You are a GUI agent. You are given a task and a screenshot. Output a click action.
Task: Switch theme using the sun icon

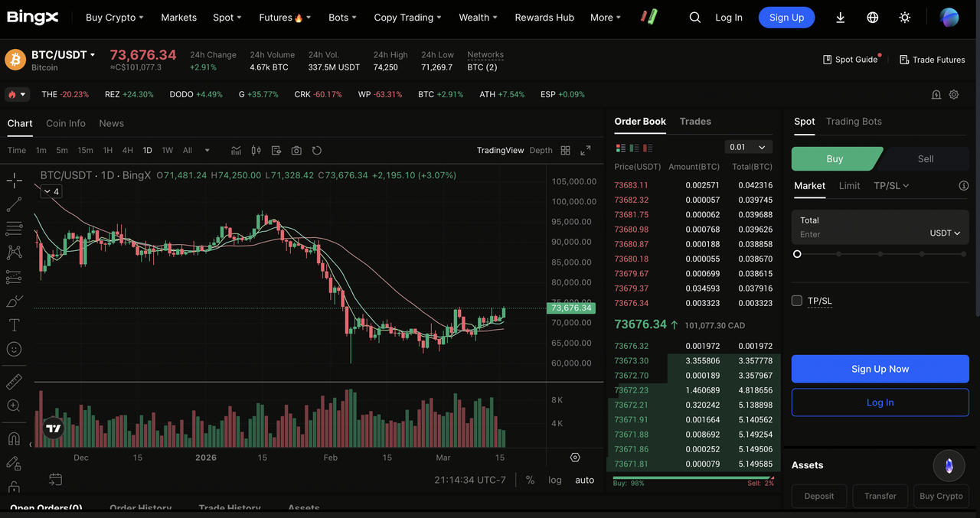click(x=905, y=18)
